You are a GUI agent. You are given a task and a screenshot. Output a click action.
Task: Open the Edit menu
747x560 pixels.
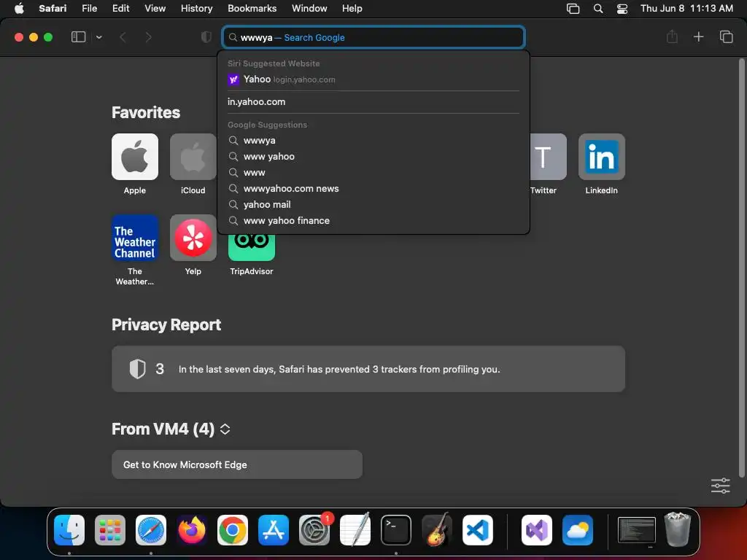(x=120, y=8)
